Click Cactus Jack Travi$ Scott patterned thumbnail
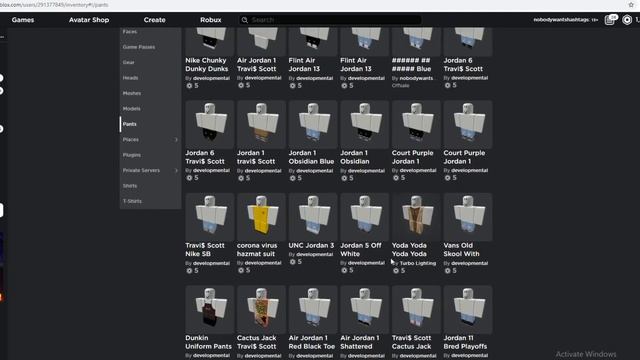 tap(261, 310)
